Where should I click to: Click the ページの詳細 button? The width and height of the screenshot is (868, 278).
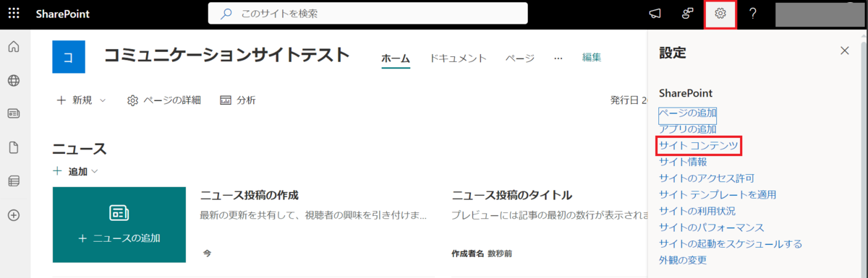(163, 100)
